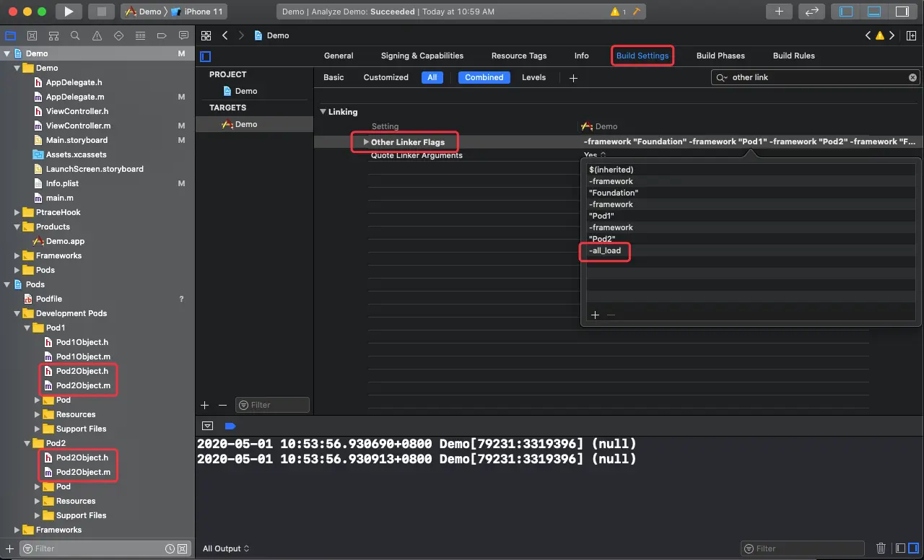This screenshot has width=924, height=560.
Task: Toggle the debug area hide button
Action: [207, 426]
